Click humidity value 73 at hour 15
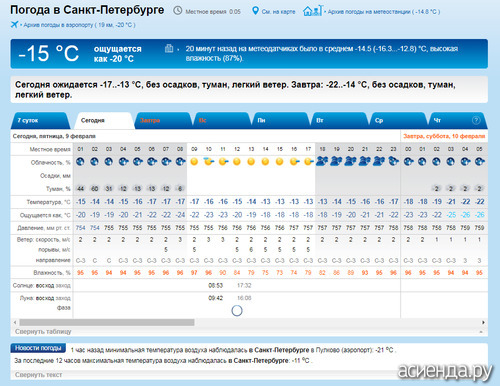The width and height of the screenshot is (500, 386). (x=280, y=273)
